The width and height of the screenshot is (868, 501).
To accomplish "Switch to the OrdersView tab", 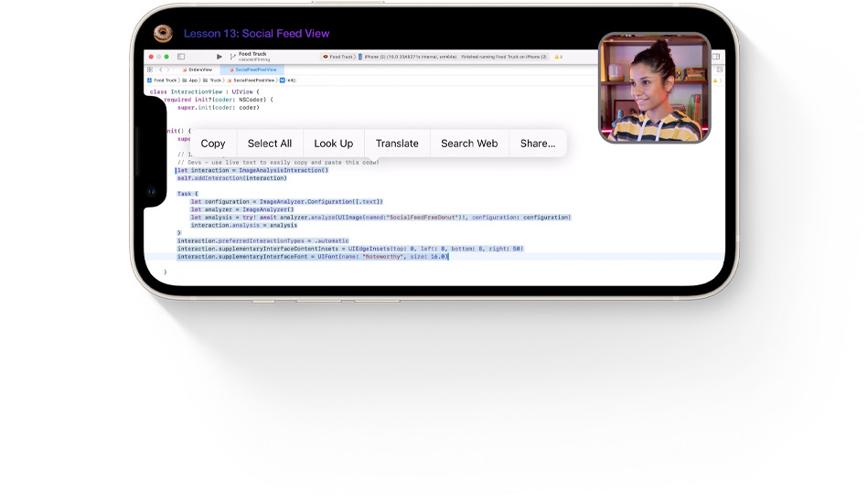I will pyautogui.click(x=198, y=69).
